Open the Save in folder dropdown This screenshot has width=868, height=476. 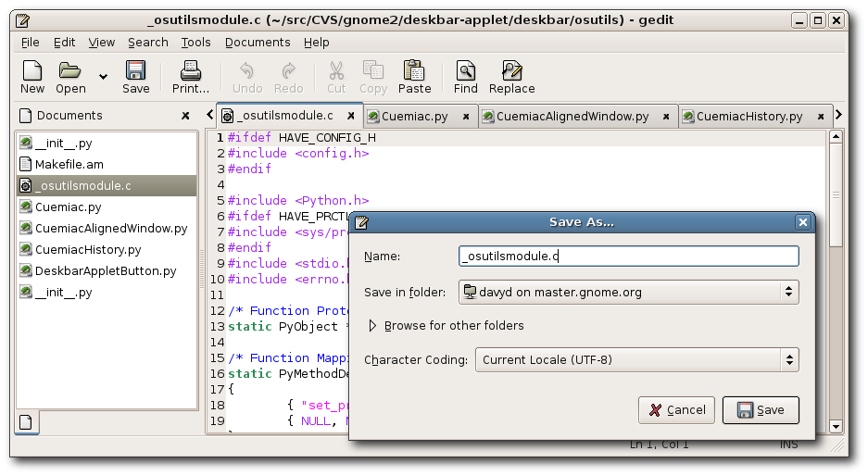click(x=628, y=293)
